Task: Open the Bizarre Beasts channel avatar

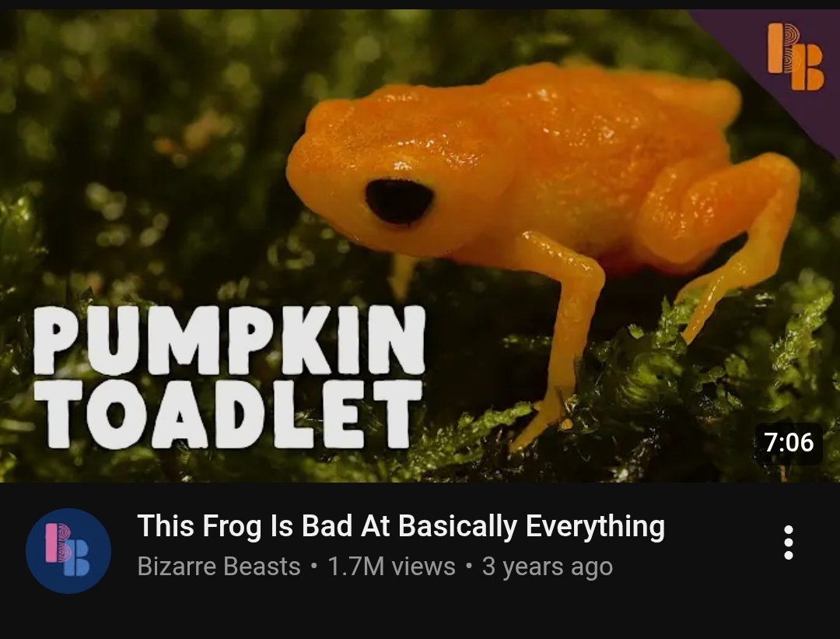Action: coord(68,550)
